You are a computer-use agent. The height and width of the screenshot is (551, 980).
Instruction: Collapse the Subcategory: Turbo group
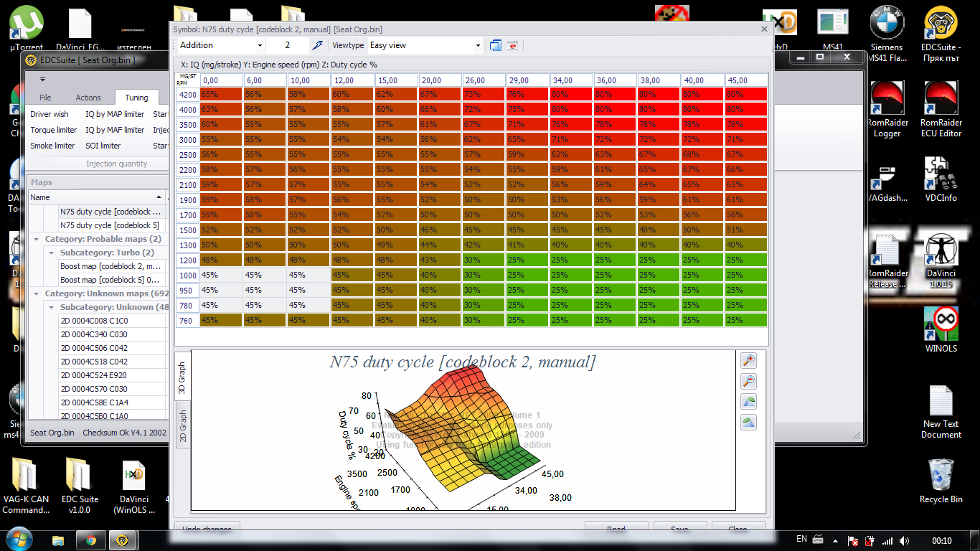[x=52, y=253]
